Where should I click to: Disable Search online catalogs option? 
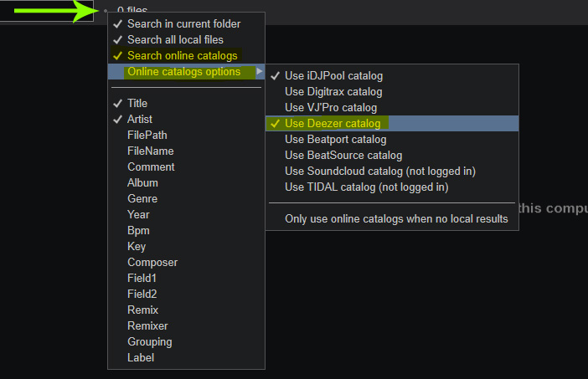(186, 55)
